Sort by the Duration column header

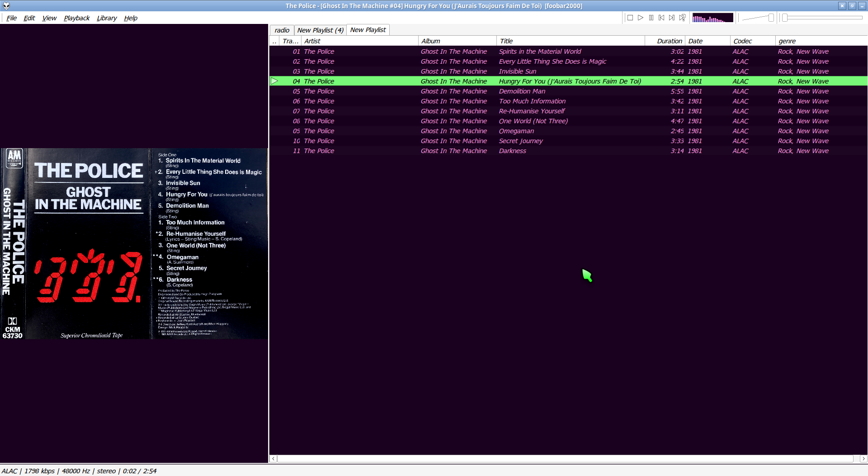665,41
